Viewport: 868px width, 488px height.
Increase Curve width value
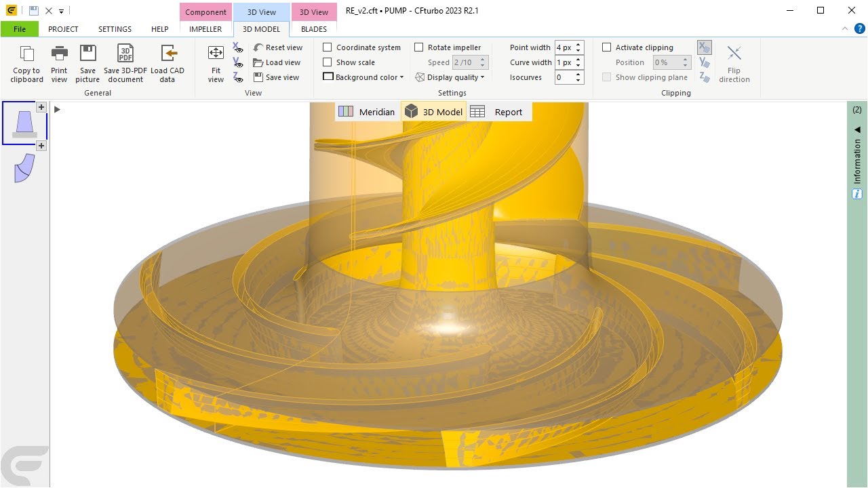click(578, 59)
